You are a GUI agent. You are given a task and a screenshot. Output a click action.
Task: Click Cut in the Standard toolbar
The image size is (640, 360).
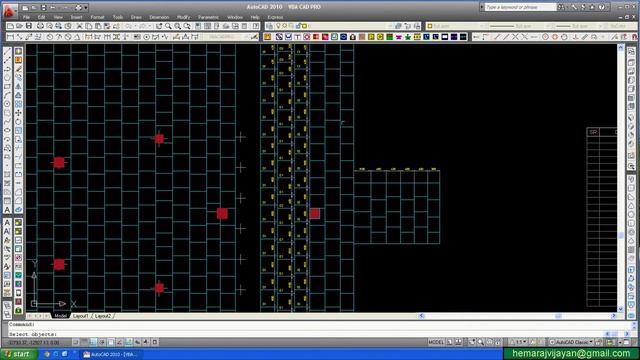pos(80,26)
